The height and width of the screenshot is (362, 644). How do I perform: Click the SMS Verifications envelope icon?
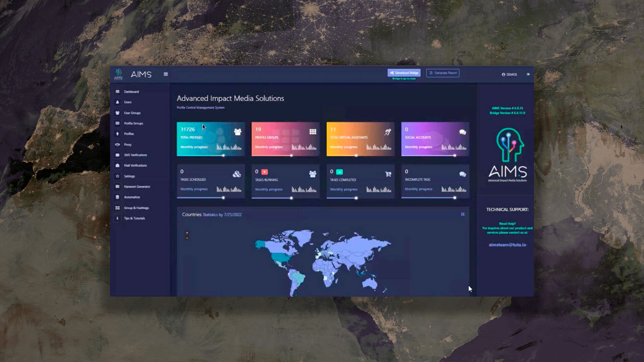[117, 155]
